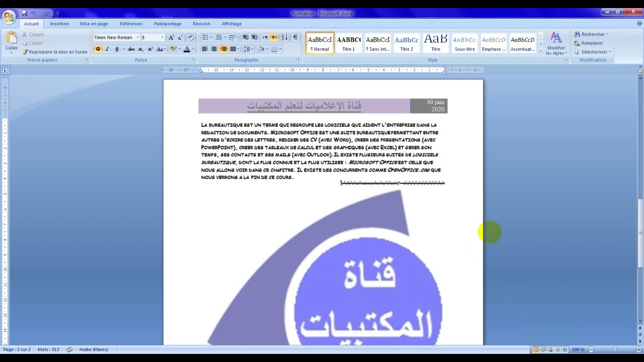644x362 pixels.
Task: Apply the Sous-titre style
Action: pos(465,43)
